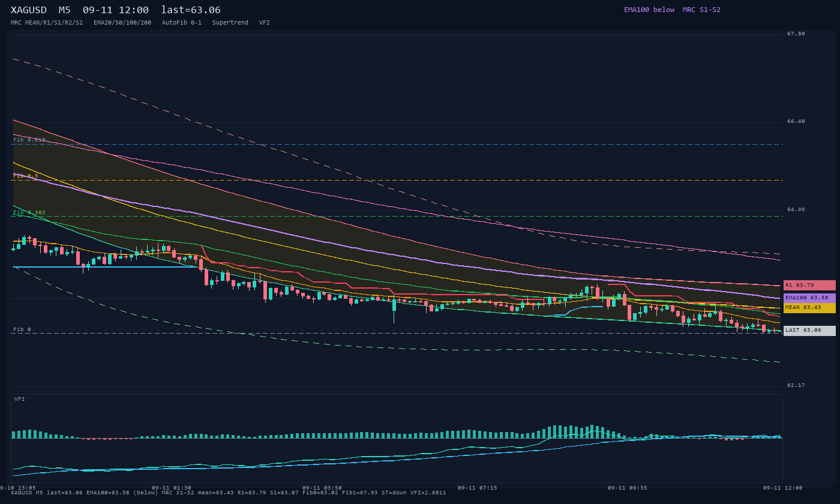The height and width of the screenshot is (504, 840).
Task: Click the "09-11 03:50" time axis label
Action: click(x=322, y=488)
